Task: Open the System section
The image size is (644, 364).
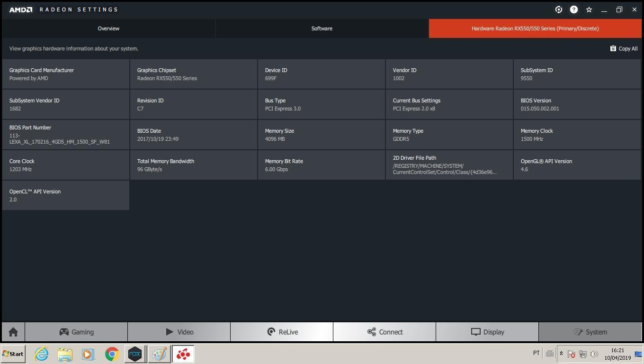Action: coord(590,332)
